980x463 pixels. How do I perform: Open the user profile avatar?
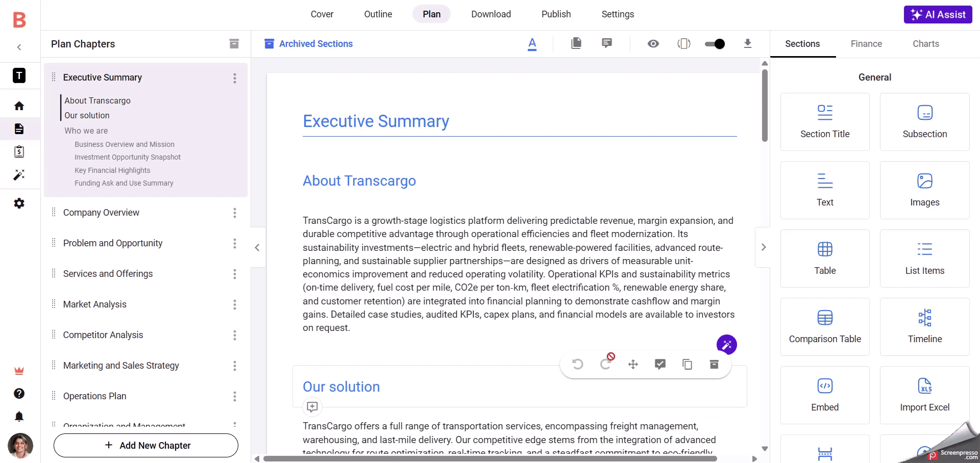[20, 446]
